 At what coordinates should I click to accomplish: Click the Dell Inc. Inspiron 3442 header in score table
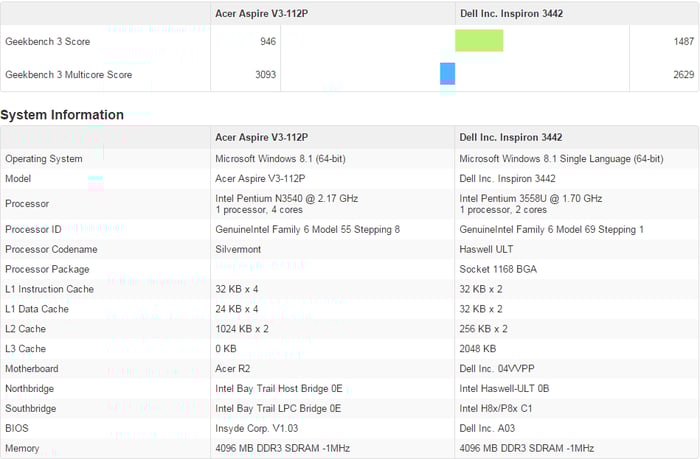(510, 13)
